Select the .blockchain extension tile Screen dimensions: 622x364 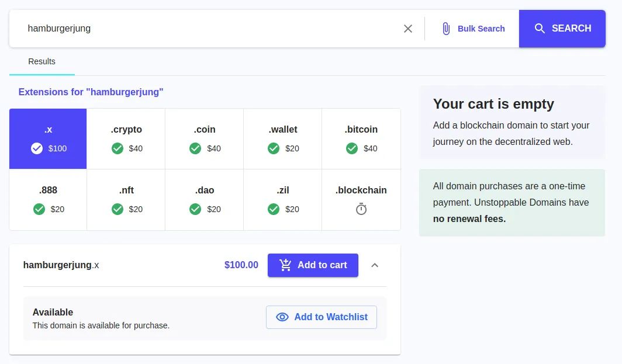361,200
